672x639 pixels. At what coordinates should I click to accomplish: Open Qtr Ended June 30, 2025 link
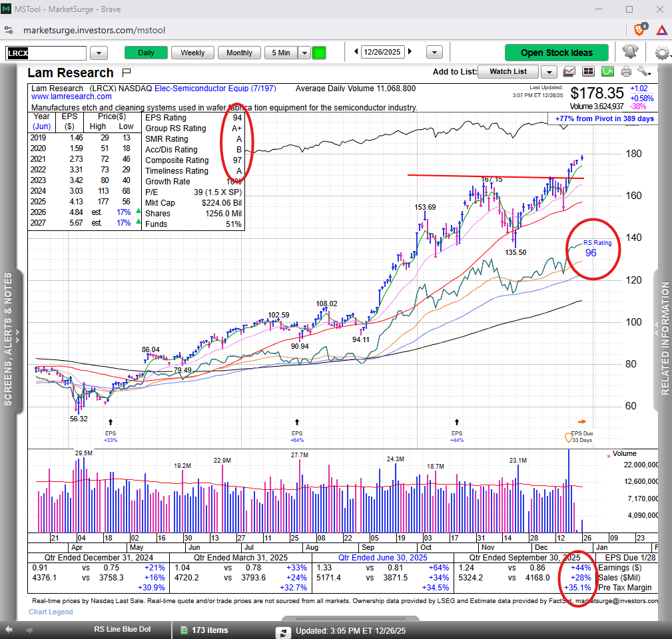click(383, 558)
